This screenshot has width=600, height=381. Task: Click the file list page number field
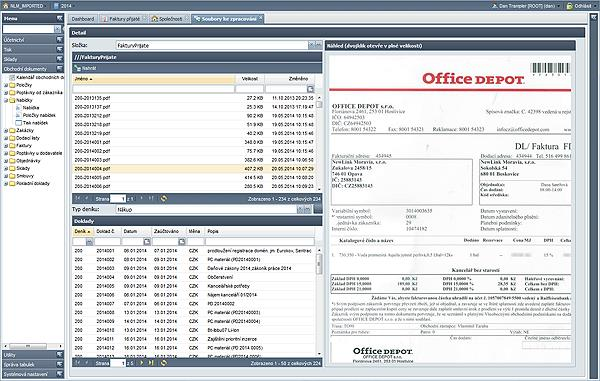[118, 199]
